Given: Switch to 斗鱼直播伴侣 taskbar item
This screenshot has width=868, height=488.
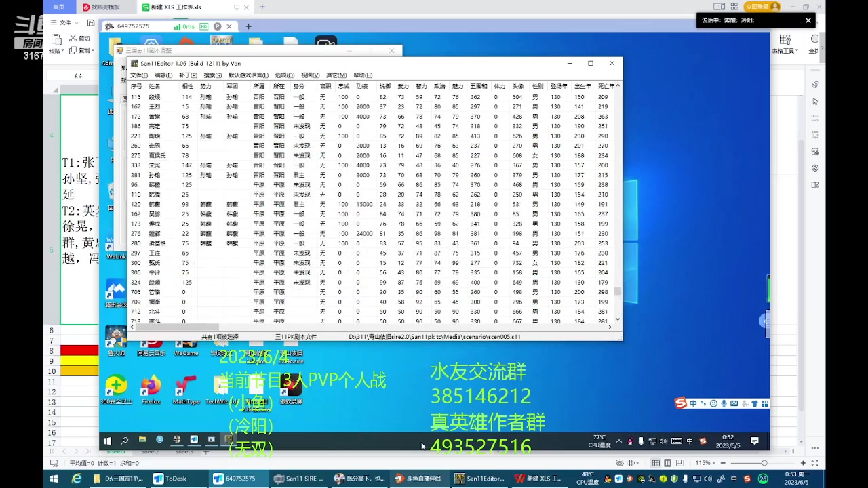Looking at the screenshot, I should click(x=418, y=479).
